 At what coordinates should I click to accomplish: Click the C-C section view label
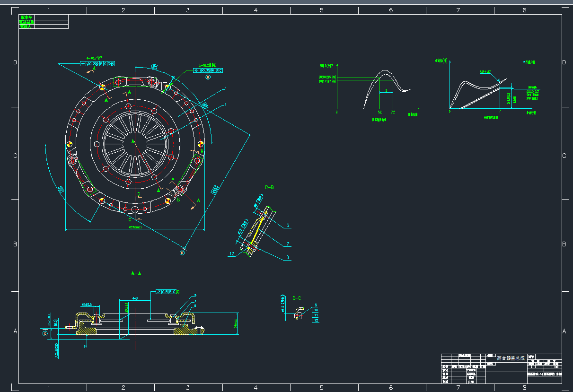point(297,298)
